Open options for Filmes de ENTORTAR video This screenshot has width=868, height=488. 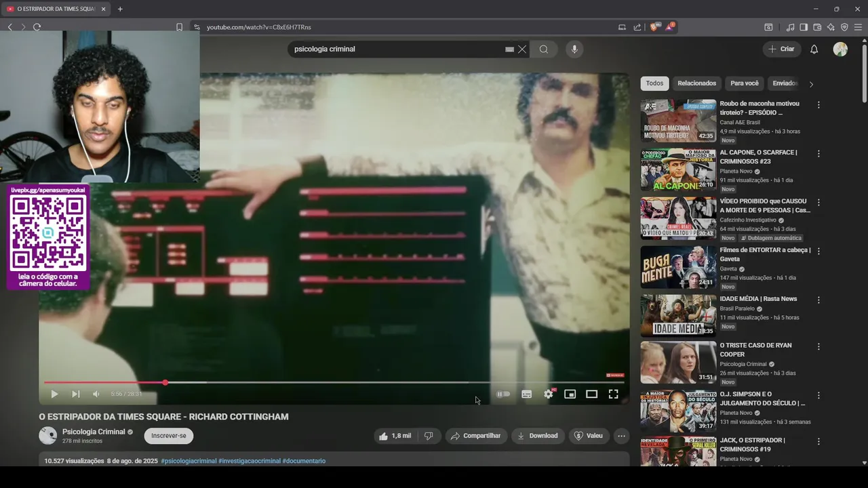[818, 251]
